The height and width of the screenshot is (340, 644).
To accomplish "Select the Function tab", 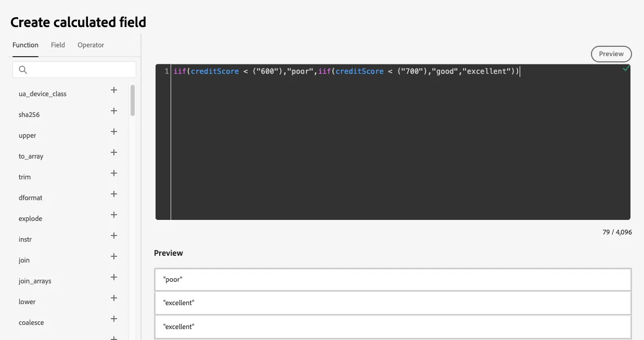I will pos(25,45).
